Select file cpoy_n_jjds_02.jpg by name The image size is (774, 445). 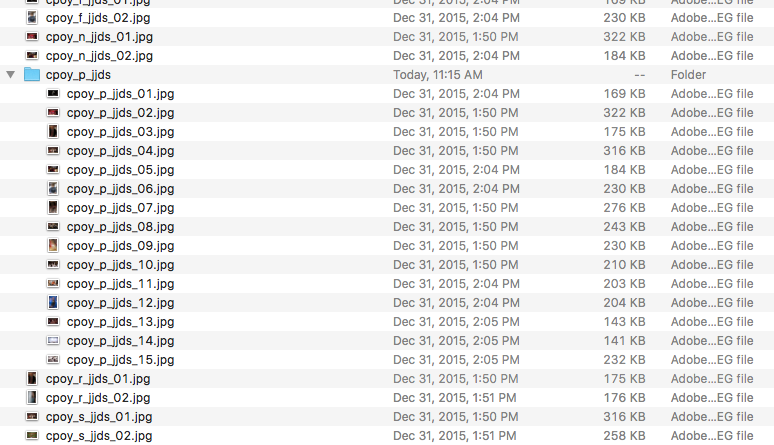pyautogui.click(x=99, y=56)
